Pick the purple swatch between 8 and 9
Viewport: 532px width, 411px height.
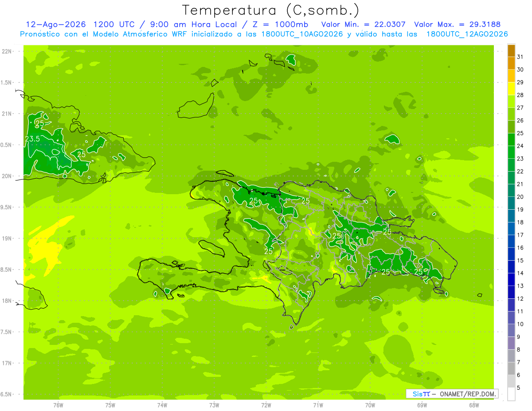pos(511,344)
